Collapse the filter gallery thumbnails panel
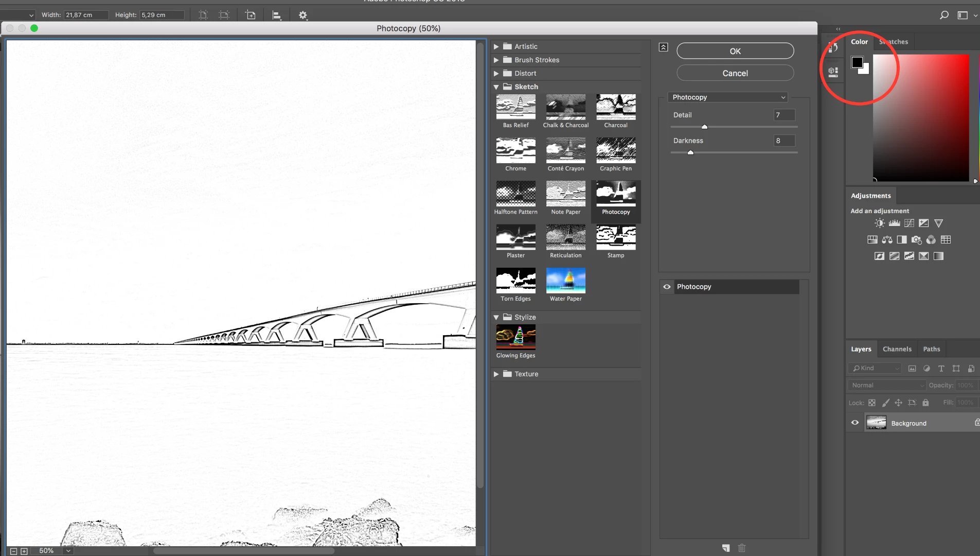Screen dimensions: 980x556 click(664, 47)
